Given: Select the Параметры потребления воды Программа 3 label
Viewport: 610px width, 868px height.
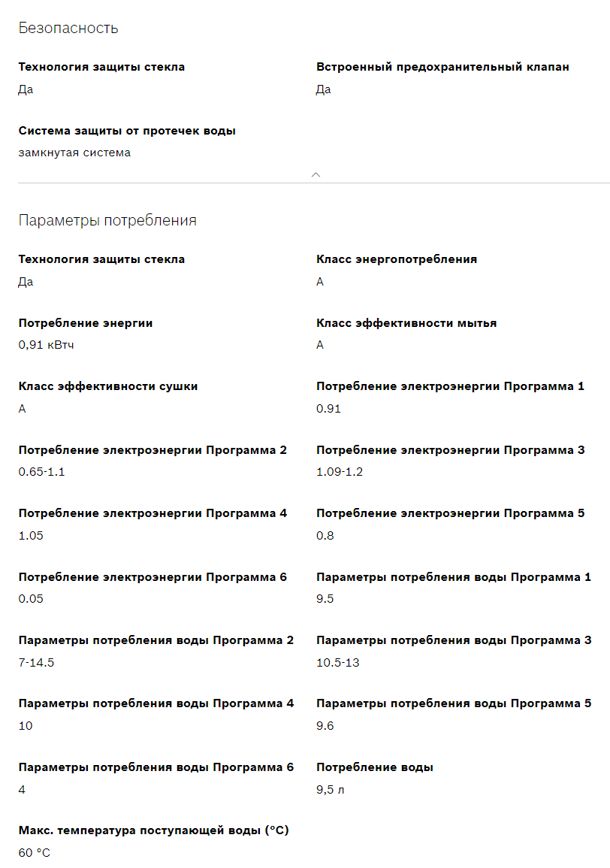Looking at the screenshot, I should coord(454,640).
